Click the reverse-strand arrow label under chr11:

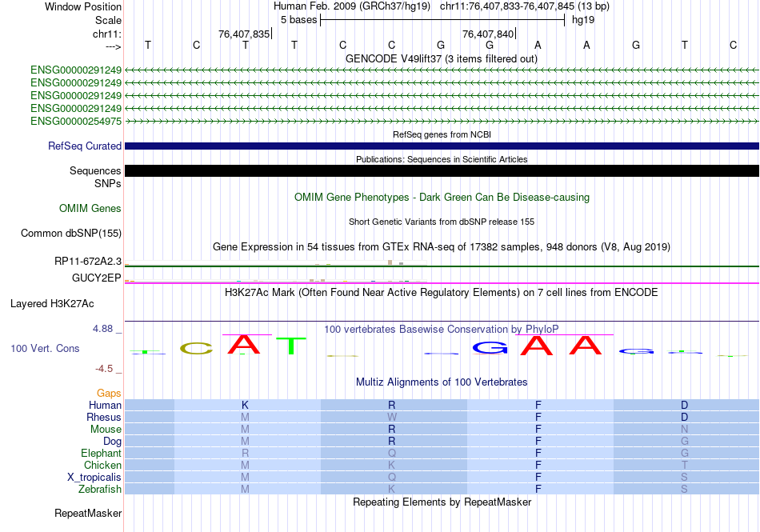pos(114,46)
